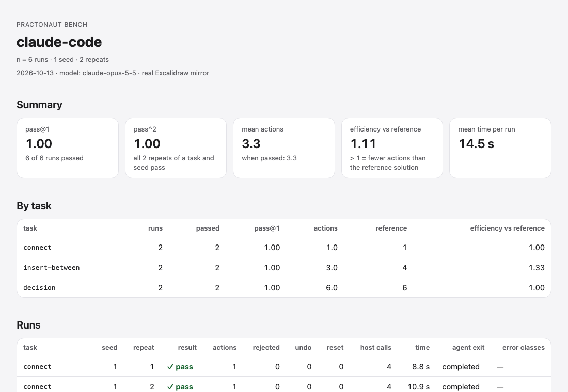Screen dimensions: 568x392
Task: Click the claude-code page title
Action: pos(59,42)
